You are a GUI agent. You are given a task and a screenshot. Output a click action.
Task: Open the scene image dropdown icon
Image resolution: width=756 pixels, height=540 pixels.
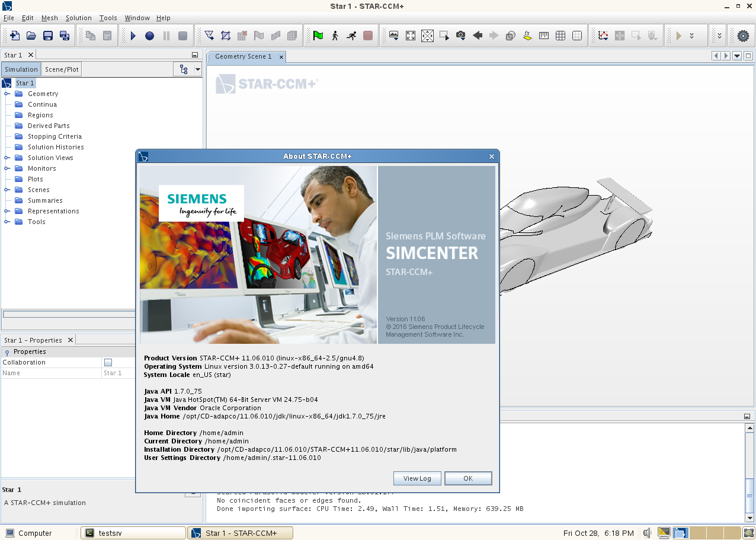pyautogui.click(x=394, y=36)
